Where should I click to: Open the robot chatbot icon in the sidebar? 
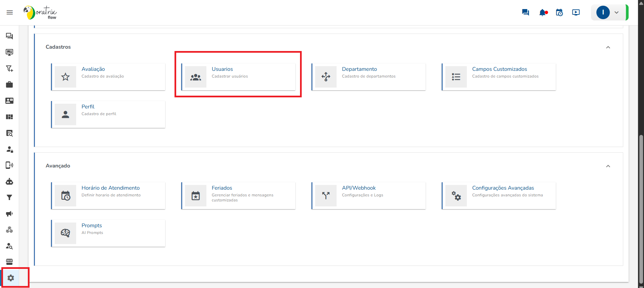point(9,182)
